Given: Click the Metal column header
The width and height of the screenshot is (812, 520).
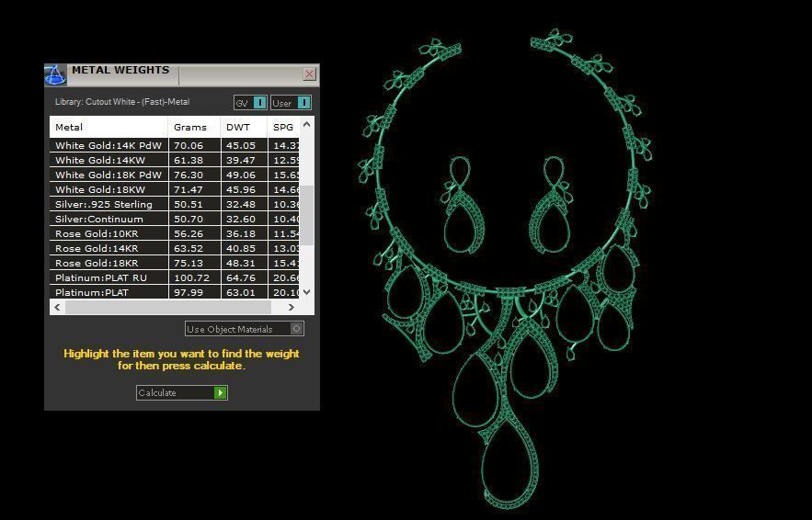Looking at the screenshot, I should [x=109, y=127].
